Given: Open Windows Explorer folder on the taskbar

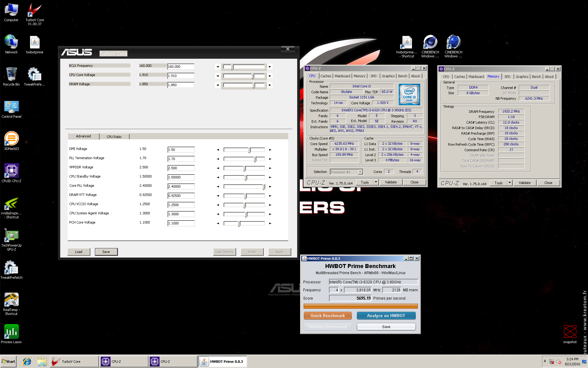Looking at the screenshot, I should point(42,362).
